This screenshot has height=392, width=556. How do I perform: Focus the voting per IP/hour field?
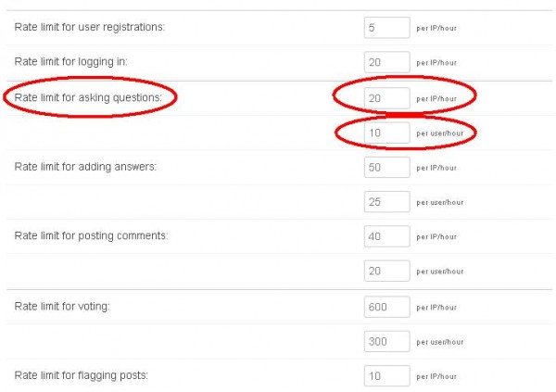[x=387, y=306]
